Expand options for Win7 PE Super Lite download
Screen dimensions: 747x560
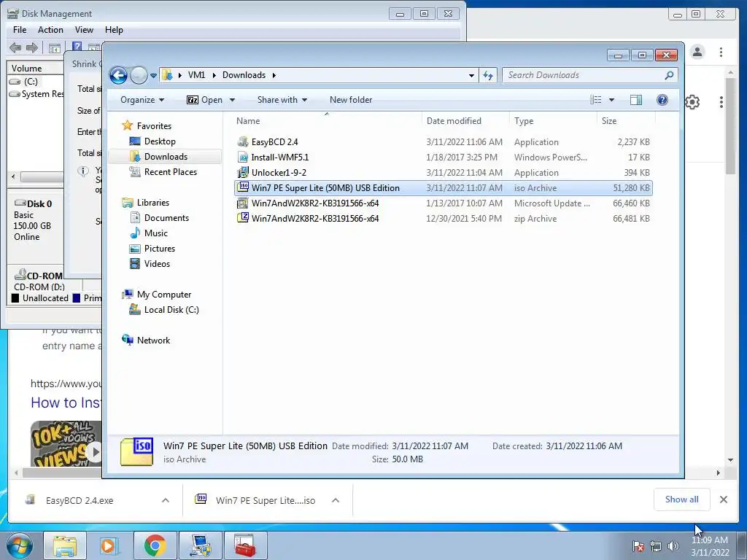click(336, 500)
